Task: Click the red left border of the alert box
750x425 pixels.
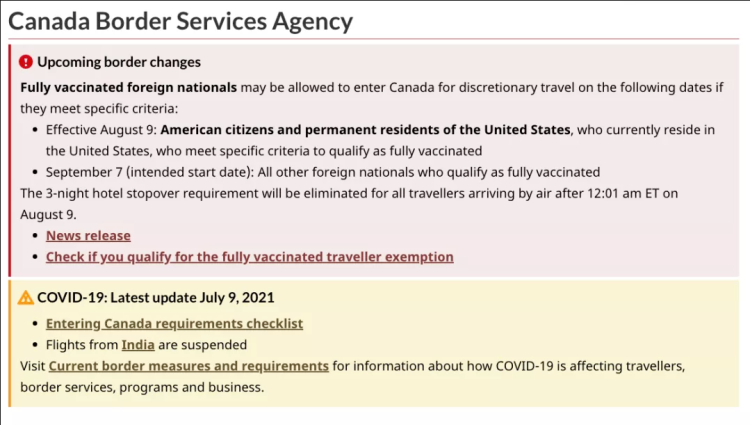Action: click(x=10, y=161)
